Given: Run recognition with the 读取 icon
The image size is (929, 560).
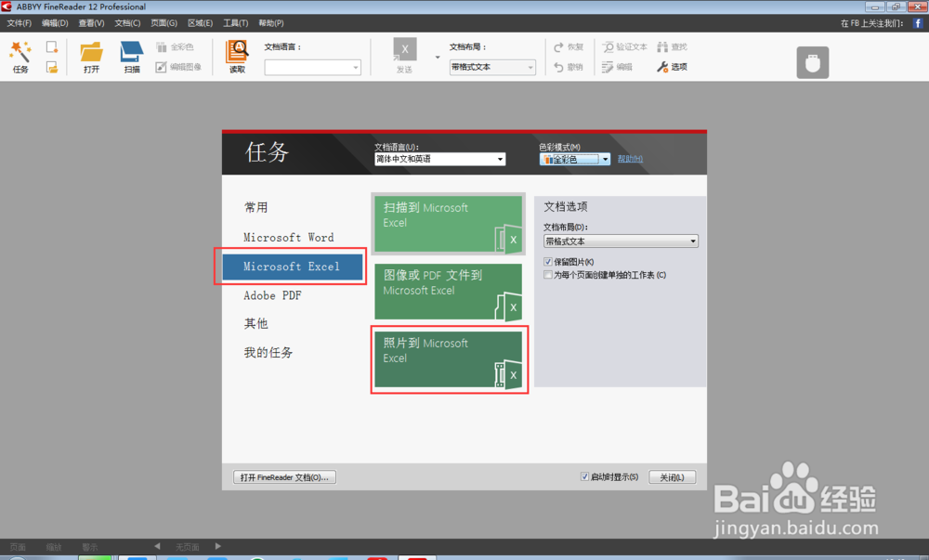Looking at the screenshot, I should coord(237,51).
